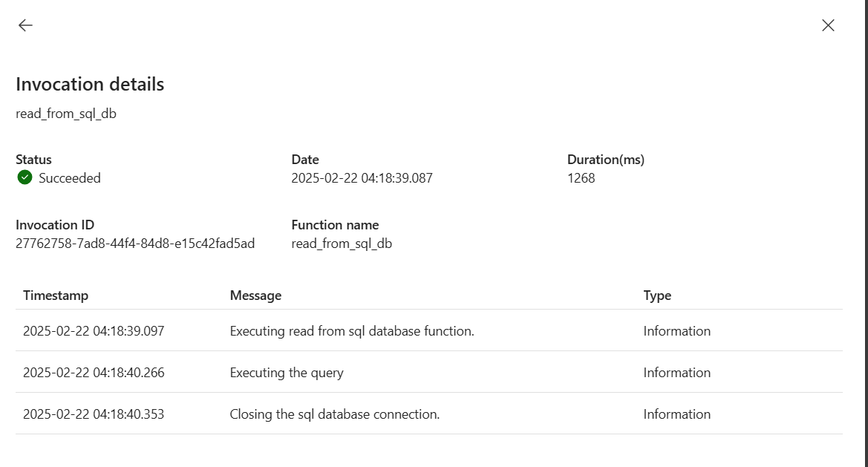
Task: Close the Invocation details panel
Action: pyautogui.click(x=828, y=25)
